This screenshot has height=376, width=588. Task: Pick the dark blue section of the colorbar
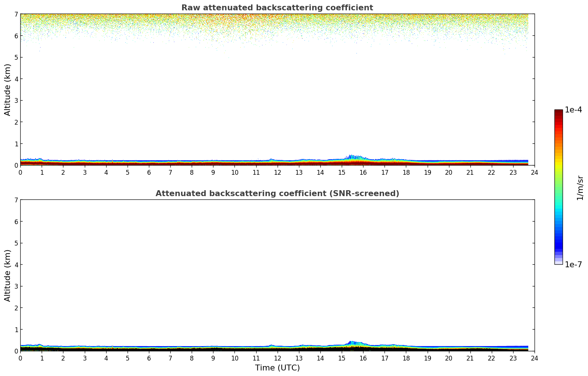tap(559, 241)
